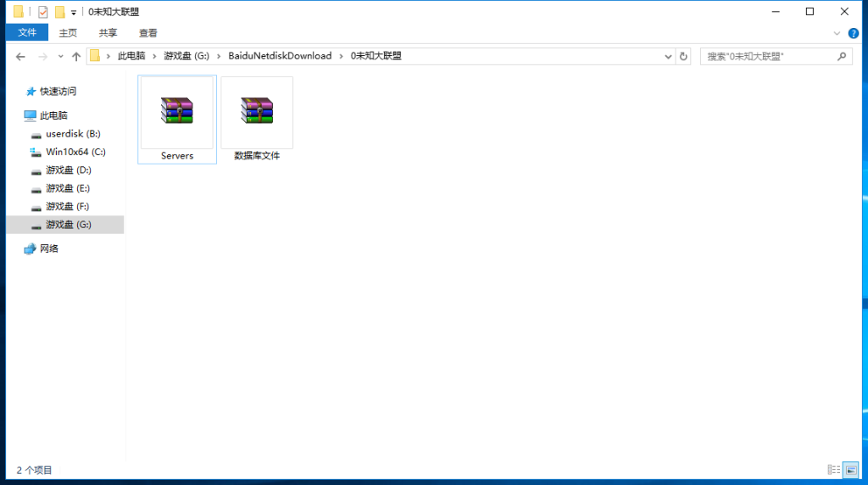Screen dimensions: 868x485
Task: Open the 共享 ribbon tab
Action: [x=108, y=33]
